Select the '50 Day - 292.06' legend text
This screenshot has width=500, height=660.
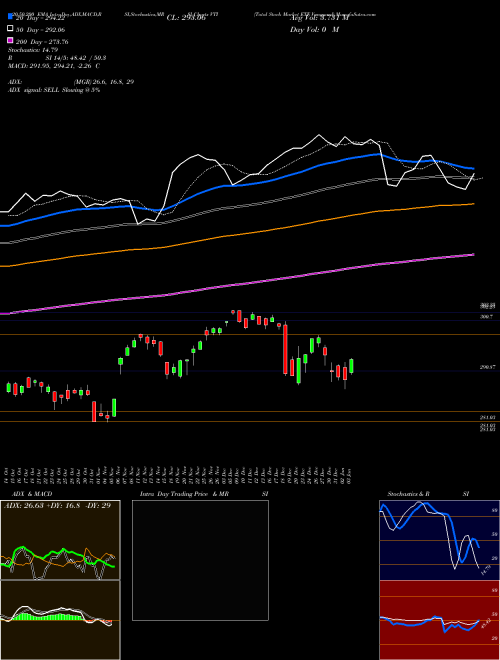(x=41, y=30)
